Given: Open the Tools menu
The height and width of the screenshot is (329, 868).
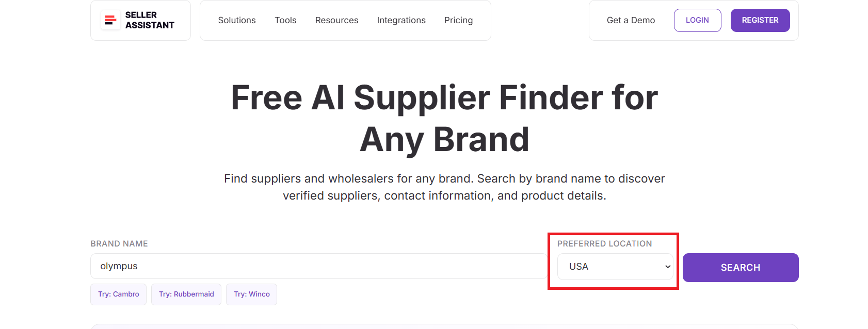Looking at the screenshot, I should [285, 20].
